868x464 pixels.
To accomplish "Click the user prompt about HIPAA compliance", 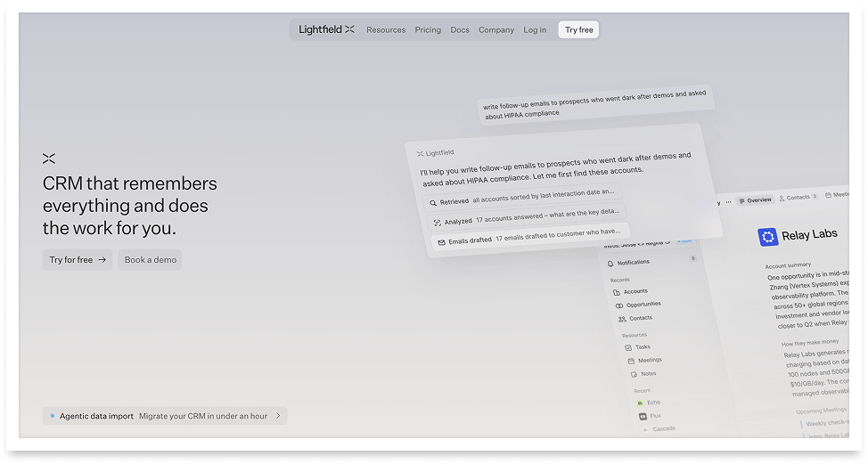I will 595,104.
